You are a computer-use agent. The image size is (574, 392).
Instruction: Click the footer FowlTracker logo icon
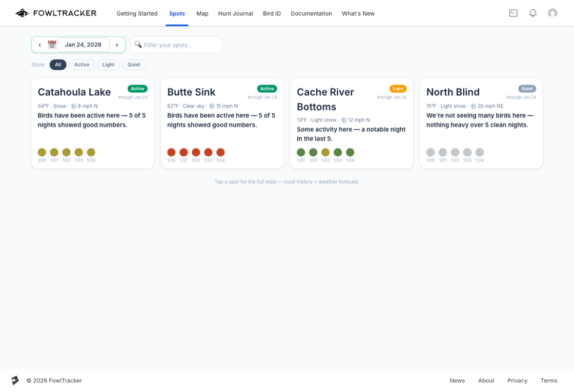point(15,380)
